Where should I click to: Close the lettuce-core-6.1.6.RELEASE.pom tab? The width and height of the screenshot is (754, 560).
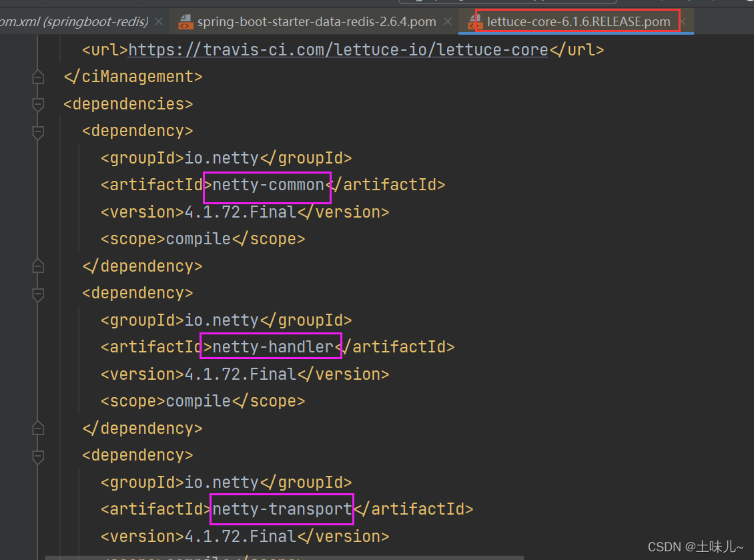(x=683, y=21)
